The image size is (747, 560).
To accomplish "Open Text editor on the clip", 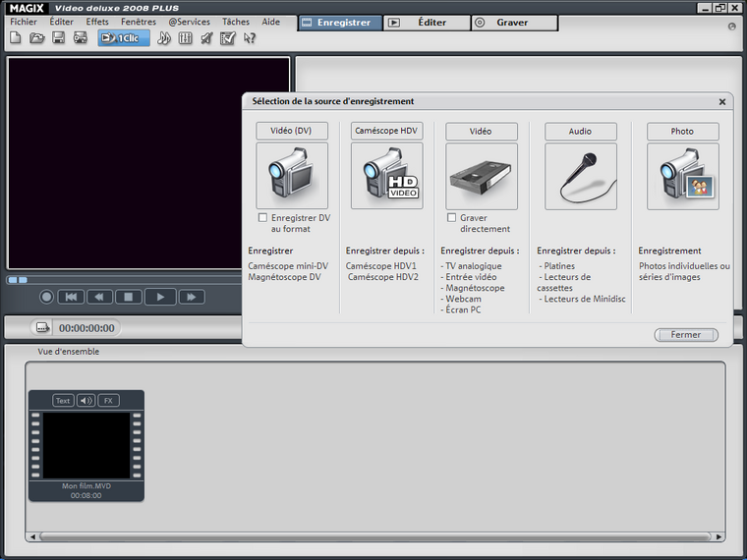I will (x=63, y=401).
